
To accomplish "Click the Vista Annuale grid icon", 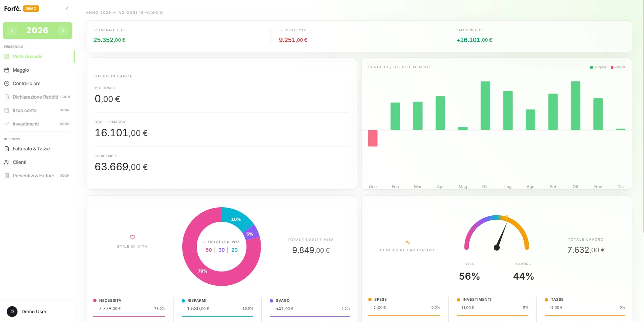I will click(x=7, y=57).
